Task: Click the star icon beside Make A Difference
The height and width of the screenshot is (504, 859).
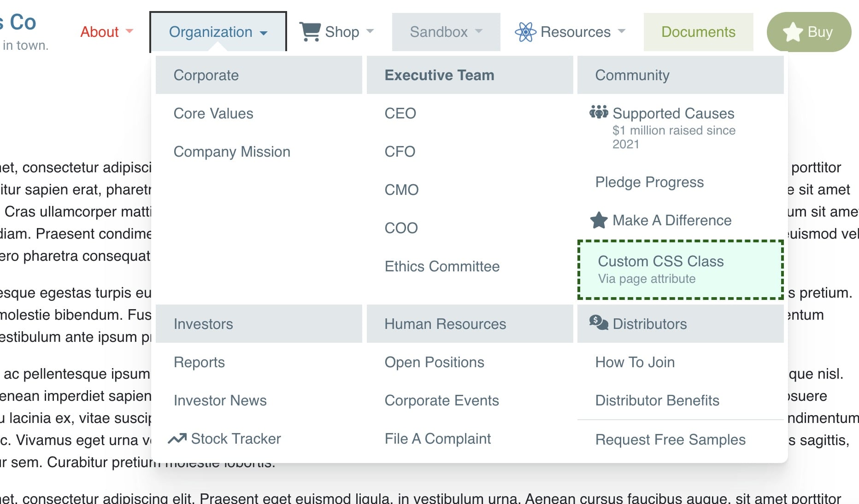Action: pyautogui.click(x=599, y=220)
